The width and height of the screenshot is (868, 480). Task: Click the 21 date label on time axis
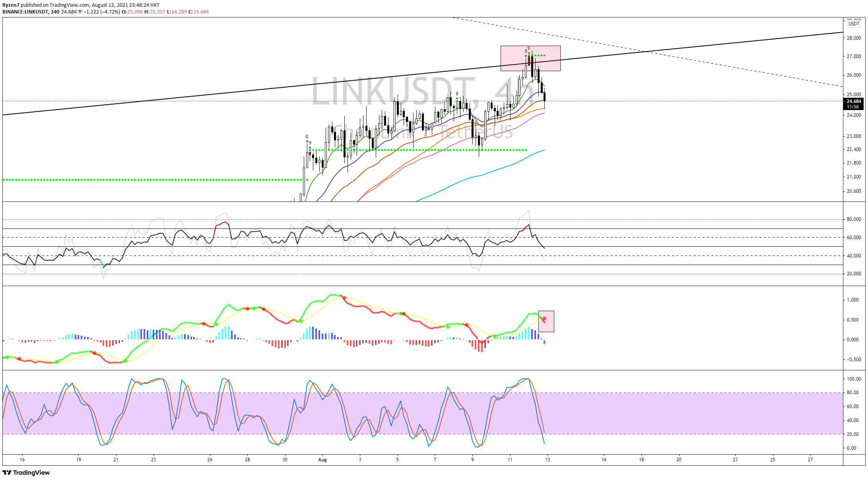pyautogui.click(x=116, y=460)
